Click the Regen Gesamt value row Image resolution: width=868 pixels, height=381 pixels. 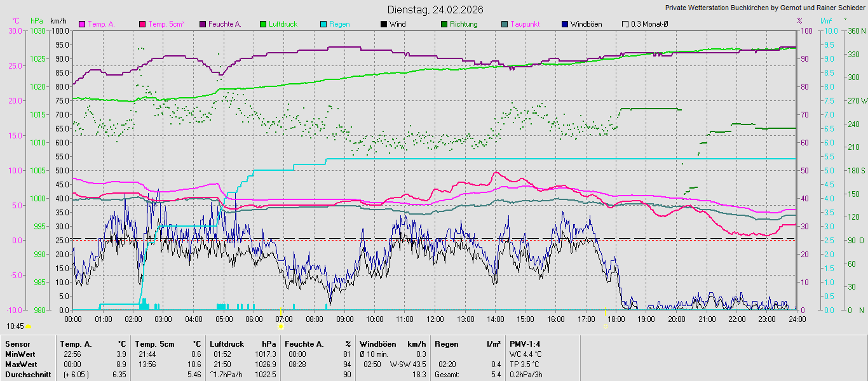click(467, 375)
